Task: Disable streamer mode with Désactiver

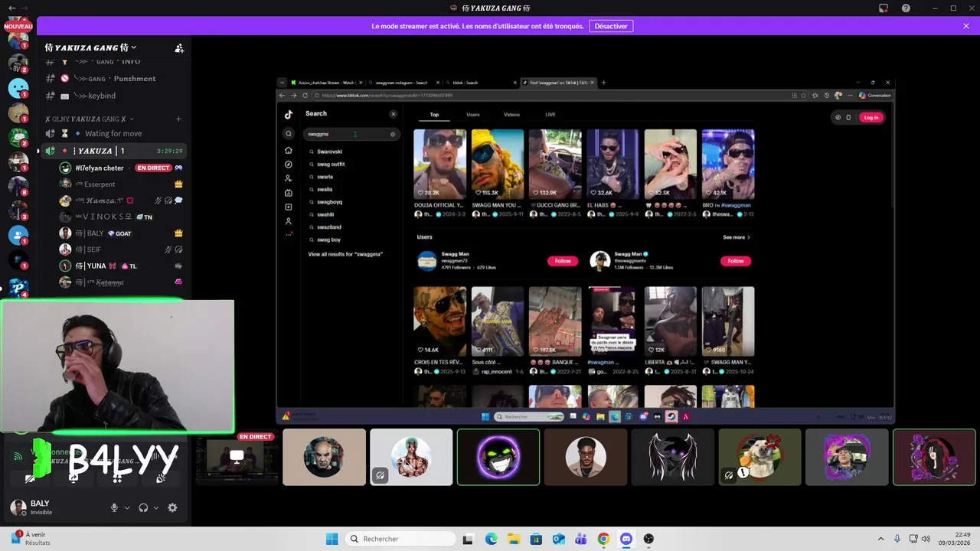Action: pos(611,26)
